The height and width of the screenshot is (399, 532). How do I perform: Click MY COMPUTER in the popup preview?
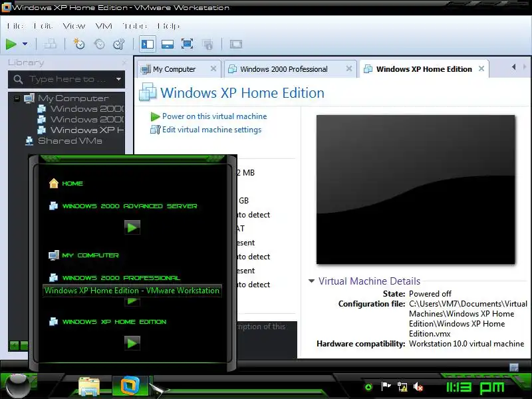(90, 255)
